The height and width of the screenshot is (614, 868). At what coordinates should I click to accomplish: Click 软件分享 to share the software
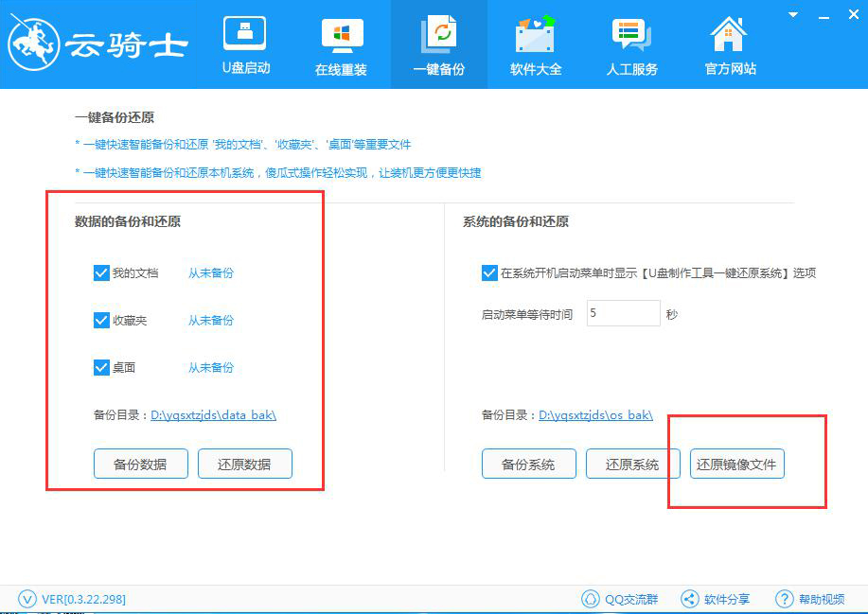point(716,598)
